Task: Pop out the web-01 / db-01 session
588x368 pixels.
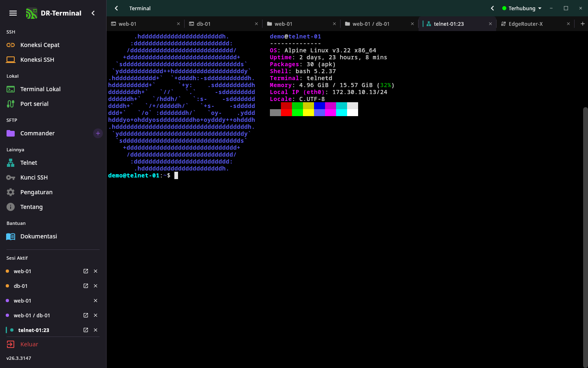Action: click(x=86, y=315)
